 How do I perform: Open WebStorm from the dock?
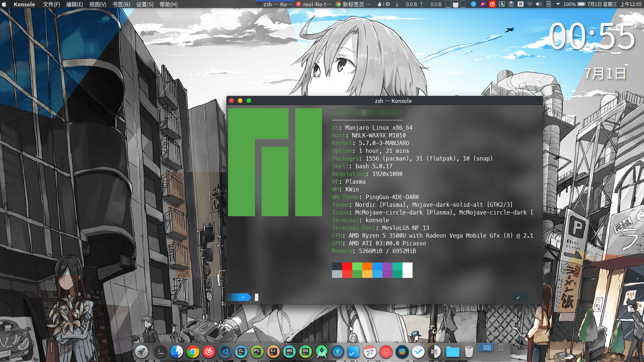click(289, 352)
